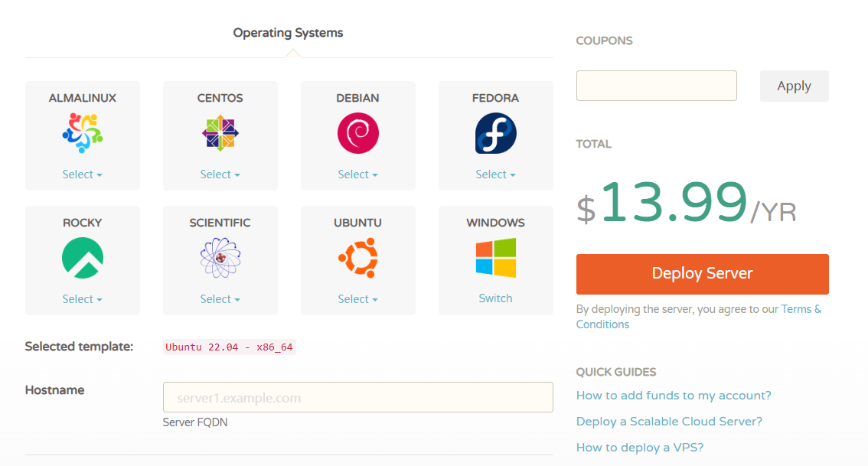Expand the Fedora Select dropdown
This screenshot has height=466, width=868.
coord(495,174)
